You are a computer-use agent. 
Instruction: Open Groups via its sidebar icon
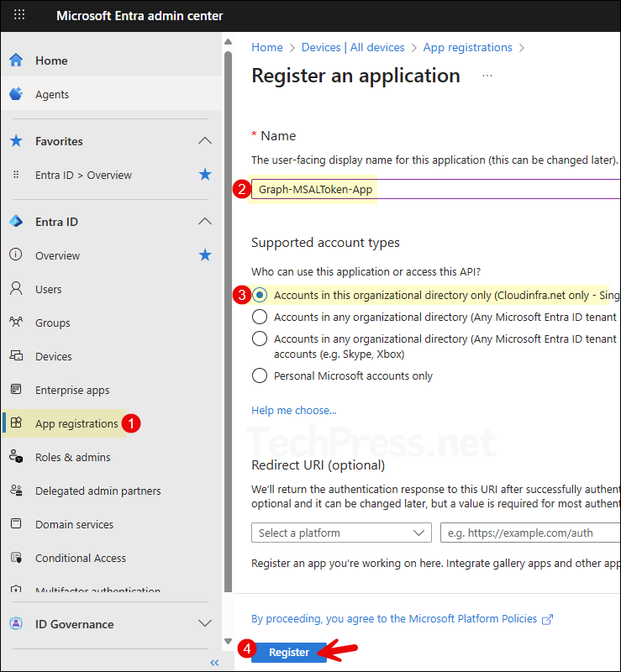pyautogui.click(x=16, y=323)
